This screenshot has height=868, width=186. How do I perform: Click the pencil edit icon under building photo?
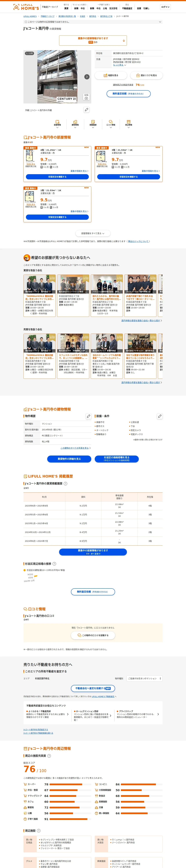[86, 110]
